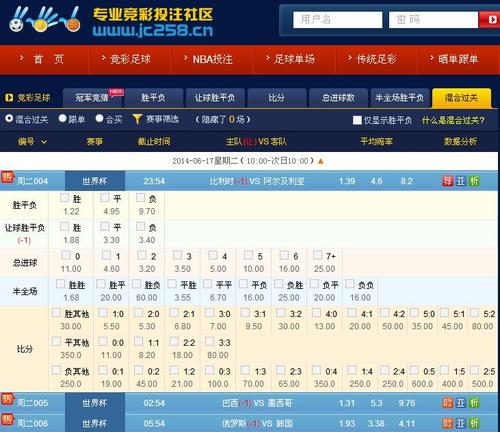Image resolution: width=500 pixels, height=432 pixels.
Task: Check the 1:1 draw score option at 8.20
Action: pyautogui.click(x=138, y=341)
